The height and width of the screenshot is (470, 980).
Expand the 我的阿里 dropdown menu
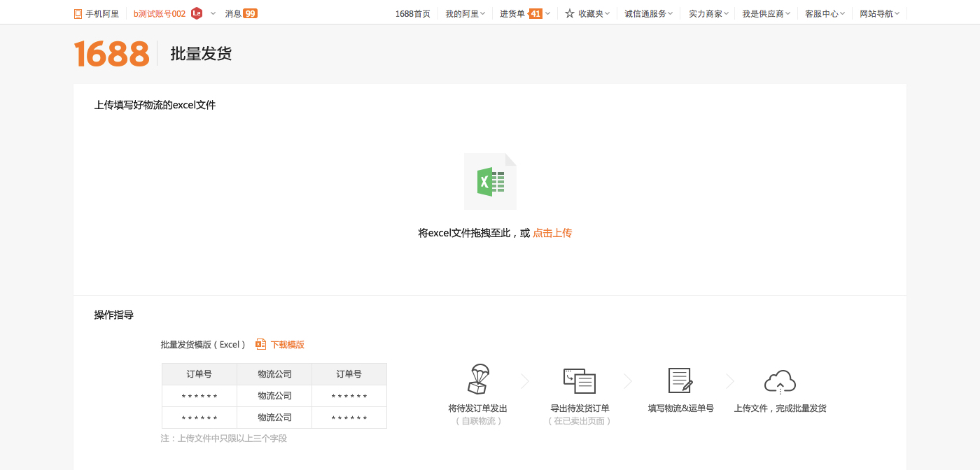(x=465, y=13)
